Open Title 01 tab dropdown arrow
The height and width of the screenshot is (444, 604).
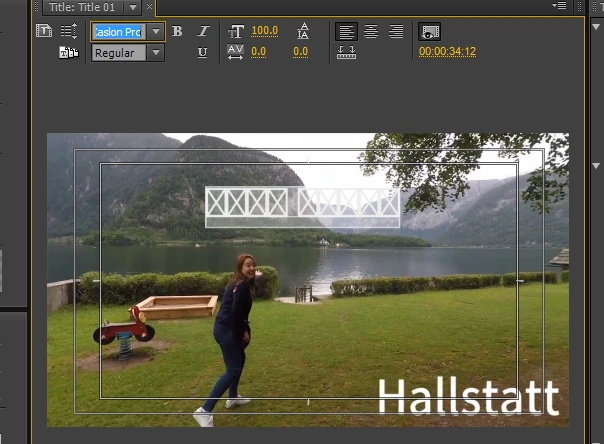[133, 7]
